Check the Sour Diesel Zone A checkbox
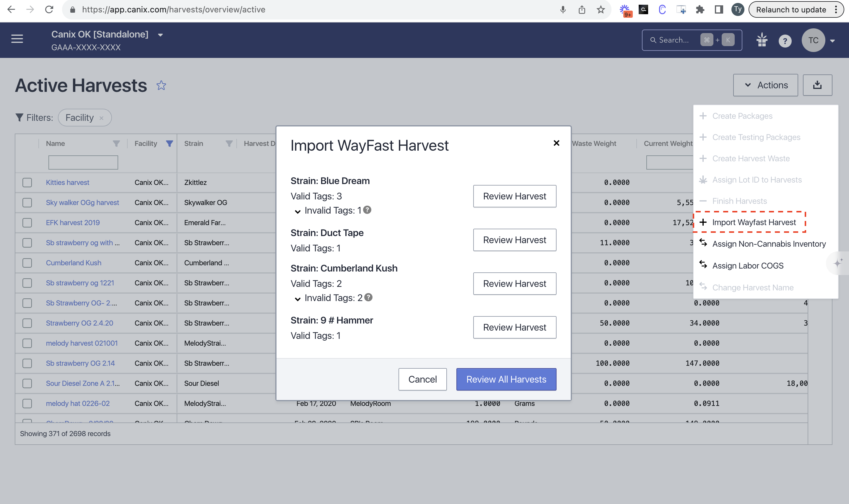Image resolution: width=849 pixels, height=504 pixels. [x=27, y=383]
